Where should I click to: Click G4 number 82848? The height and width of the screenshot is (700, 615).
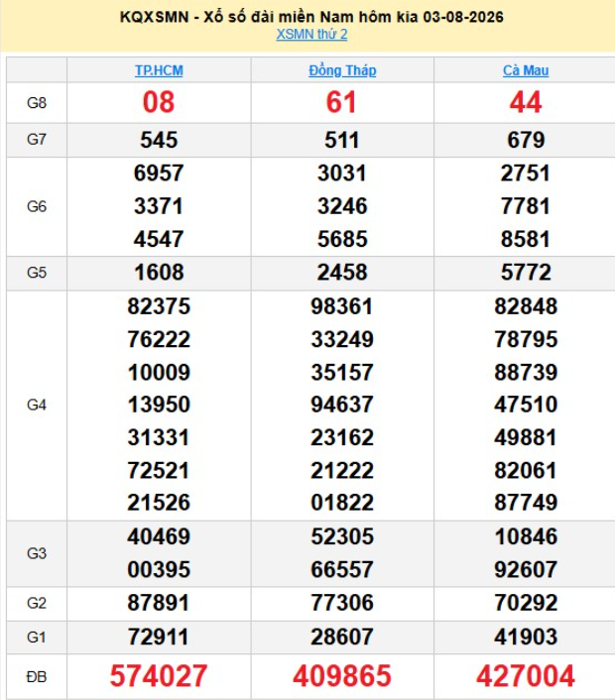[526, 306]
